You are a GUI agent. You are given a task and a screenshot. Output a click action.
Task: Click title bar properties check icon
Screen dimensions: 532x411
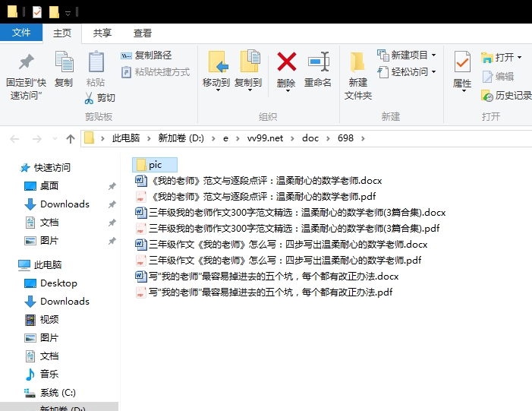(x=37, y=12)
